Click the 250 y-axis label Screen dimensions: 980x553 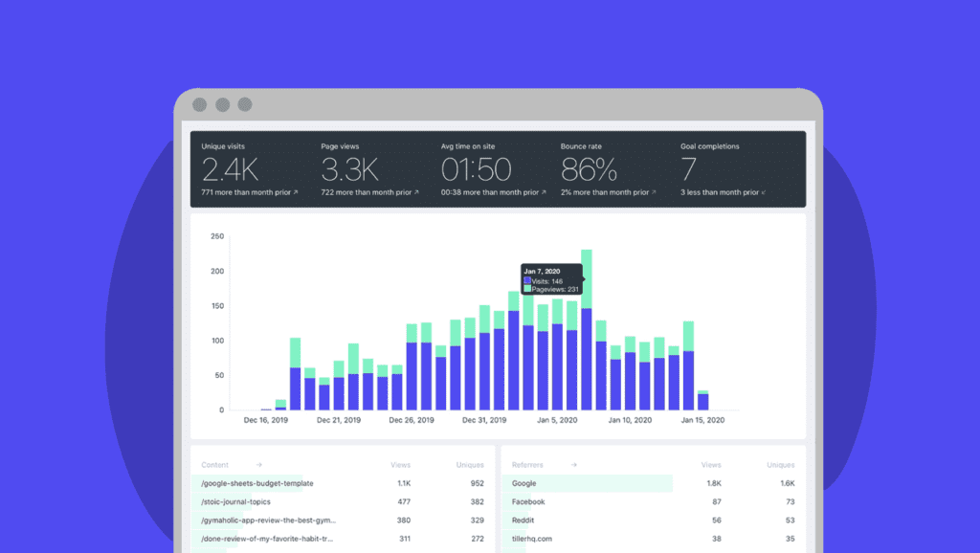click(x=217, y=236)
